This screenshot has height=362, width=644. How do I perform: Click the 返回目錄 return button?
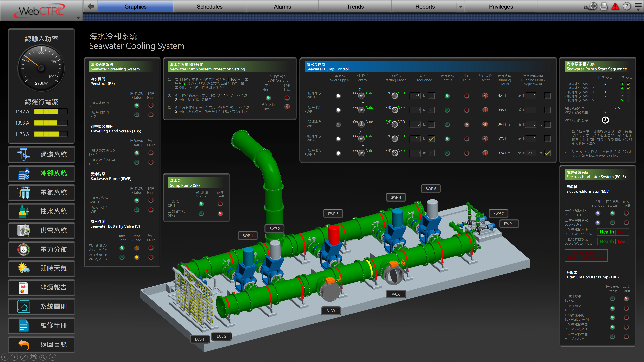41,345
